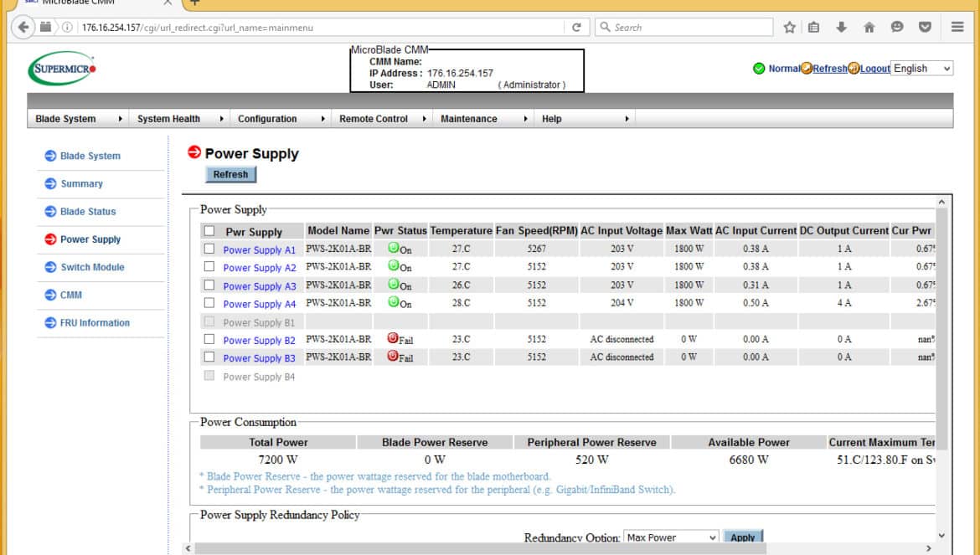
Task: Click site info icon in address bar
Action: 67,27
